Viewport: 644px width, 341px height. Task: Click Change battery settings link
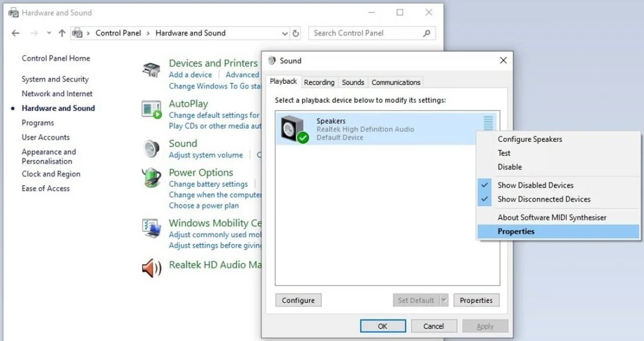[x=208, y=184]
